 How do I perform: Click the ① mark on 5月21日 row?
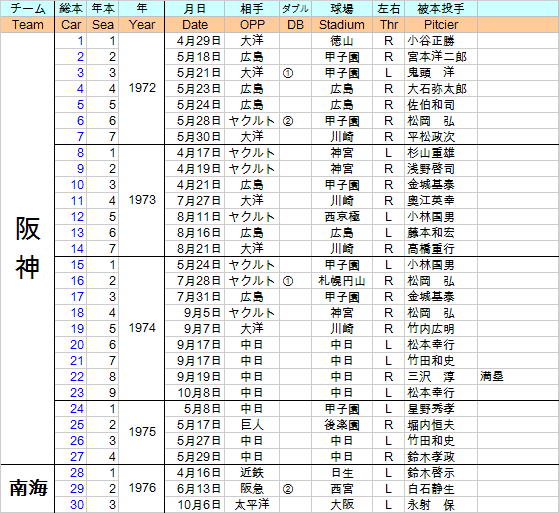coord(288,73)
